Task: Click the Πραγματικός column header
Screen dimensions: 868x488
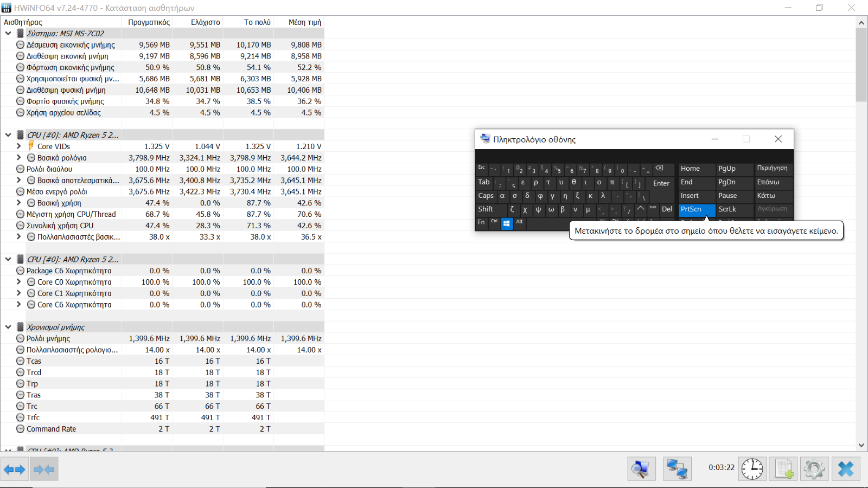Action: click(148, 22)
